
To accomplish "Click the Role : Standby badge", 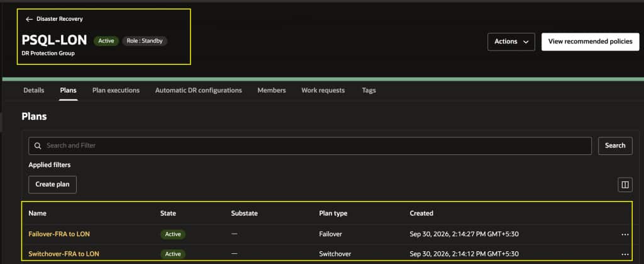I will click(x=145, y=41).
